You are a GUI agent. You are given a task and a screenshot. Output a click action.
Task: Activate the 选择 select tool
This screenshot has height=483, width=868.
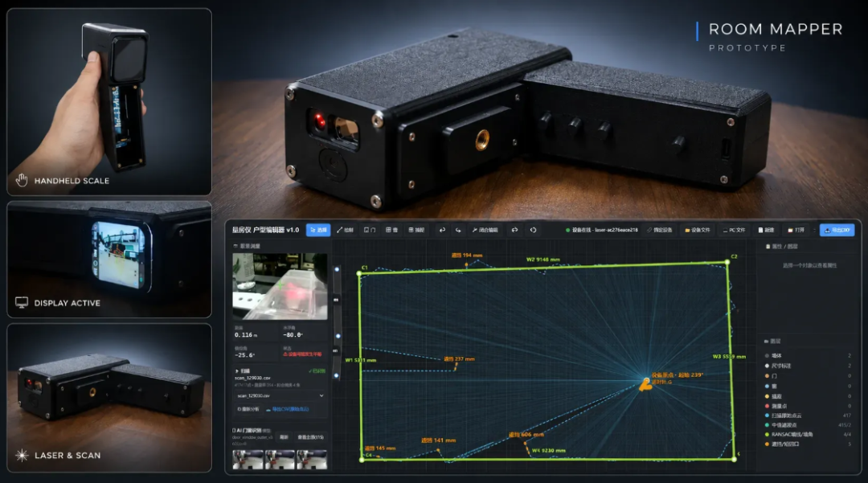click(318, 230)
